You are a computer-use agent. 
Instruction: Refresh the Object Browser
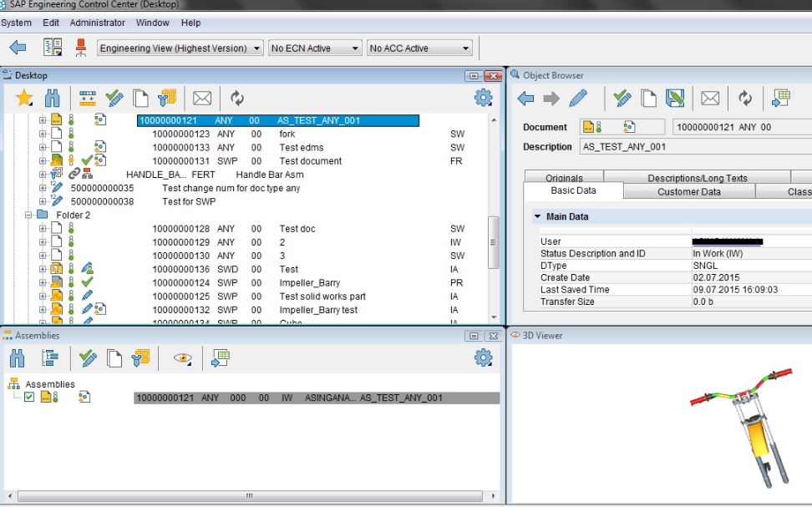[x=744, y=98]
